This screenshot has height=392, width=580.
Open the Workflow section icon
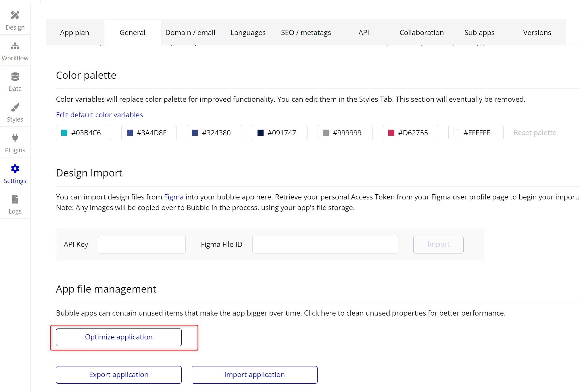click(15, 46)
